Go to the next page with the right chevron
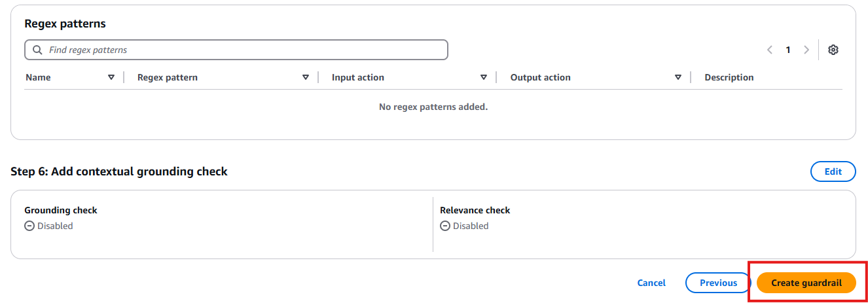The height and width of the screenshot is (303, 868). [x=806, y=50]
